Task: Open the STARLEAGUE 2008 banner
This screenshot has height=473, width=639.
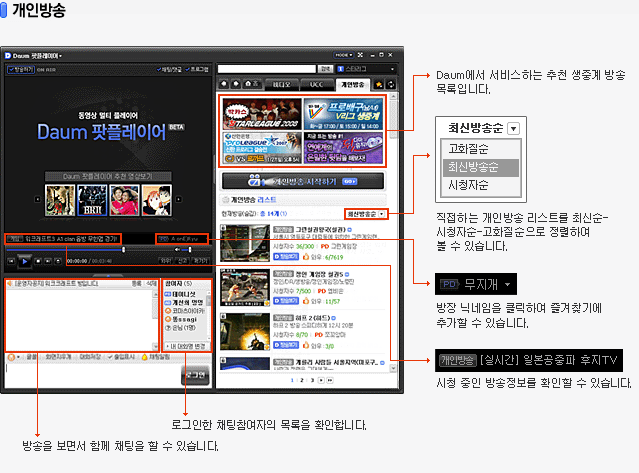Action: tap(262, 114)
